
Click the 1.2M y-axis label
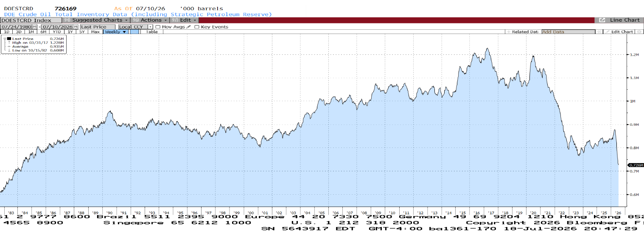click(634, 55)
